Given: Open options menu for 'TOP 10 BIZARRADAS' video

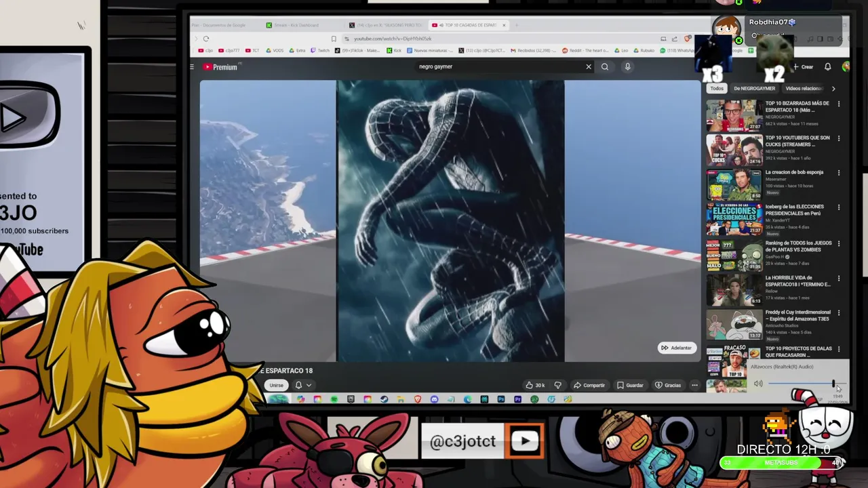Looking at the screenshot, I should 839,104.
